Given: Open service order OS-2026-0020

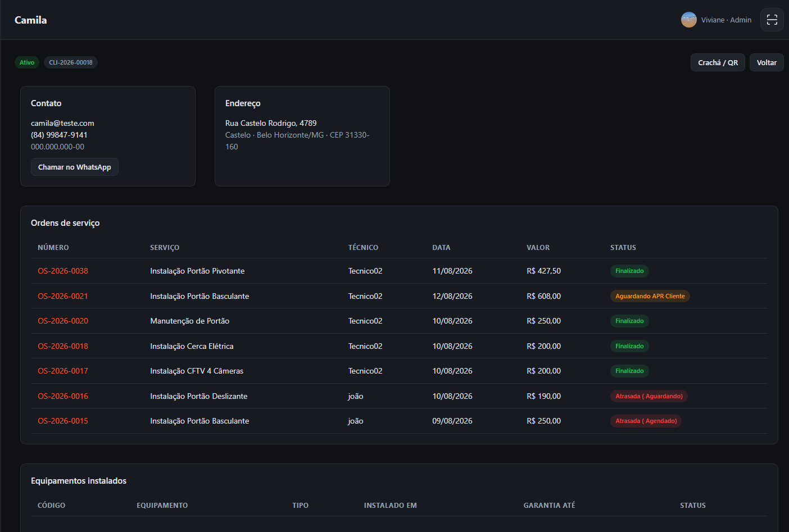Looking at the screenshot, I should (x=63, y=321).
